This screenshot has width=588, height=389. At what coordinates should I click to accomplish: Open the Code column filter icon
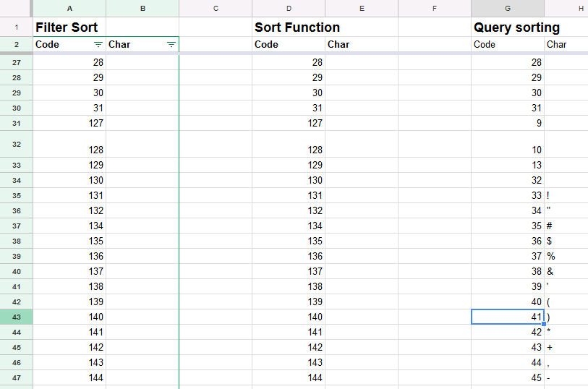pyautogui.click(x=98, y=45)
